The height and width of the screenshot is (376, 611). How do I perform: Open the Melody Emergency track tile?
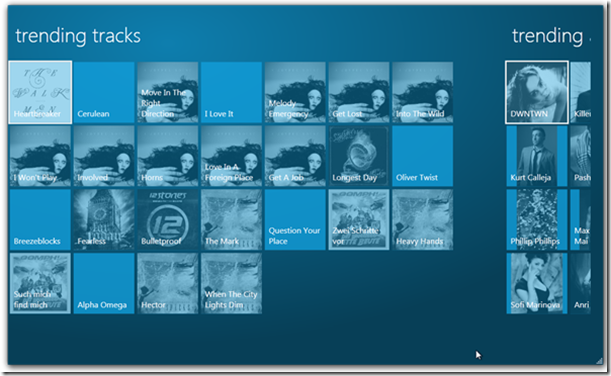[295, 92]
